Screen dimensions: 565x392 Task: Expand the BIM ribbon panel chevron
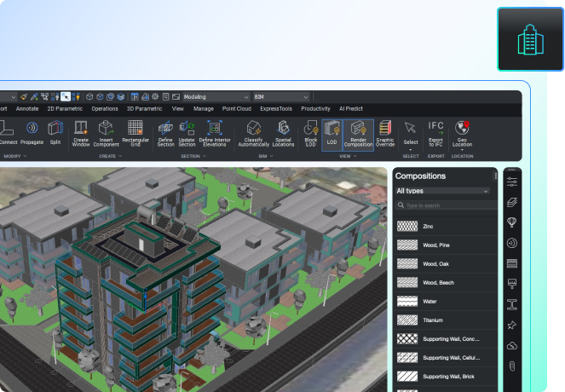[271, 156]
